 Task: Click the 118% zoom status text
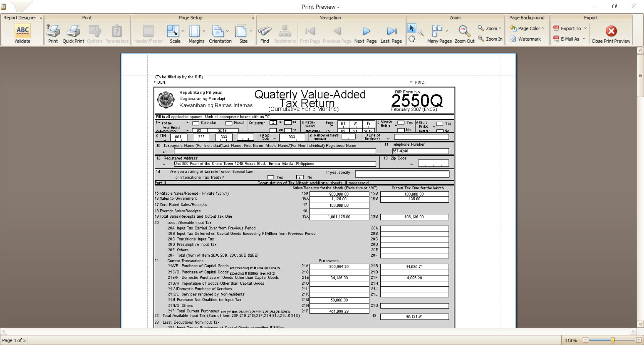click(571, 340)
